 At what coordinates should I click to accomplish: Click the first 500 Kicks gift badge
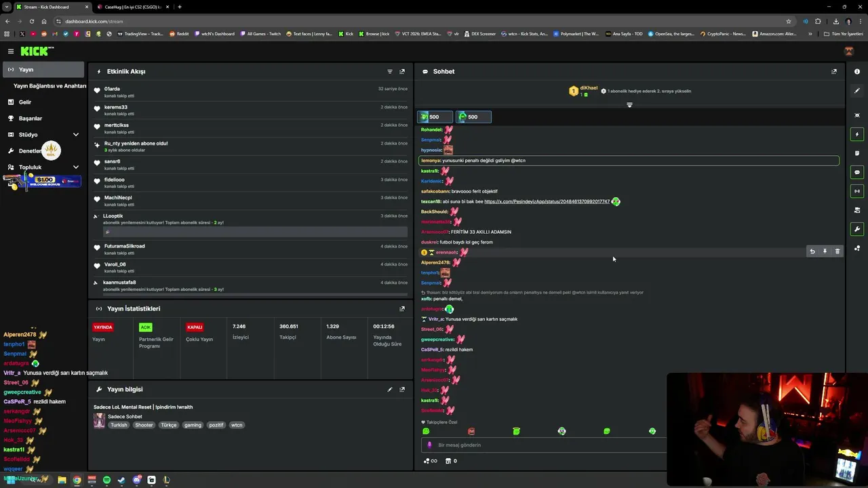[x=435, y=117]
